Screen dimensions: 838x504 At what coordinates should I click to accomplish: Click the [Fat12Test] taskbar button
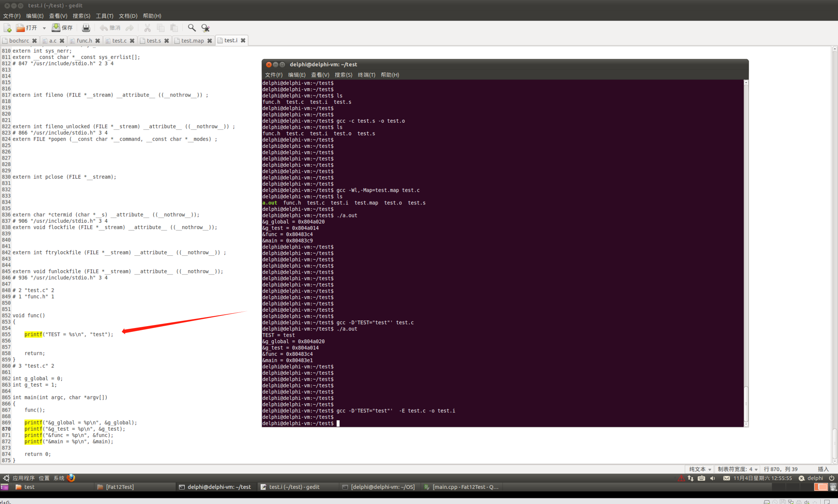120,487
